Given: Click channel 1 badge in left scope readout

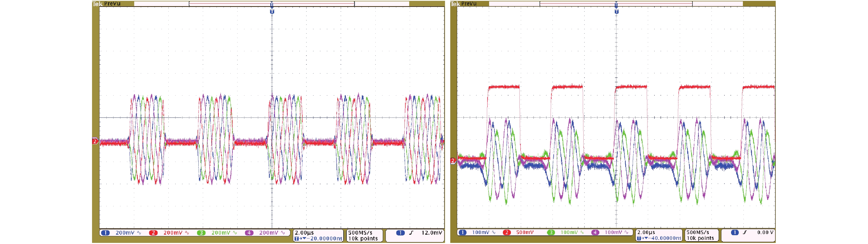Looking at the screenshot, I should [106, 232].
